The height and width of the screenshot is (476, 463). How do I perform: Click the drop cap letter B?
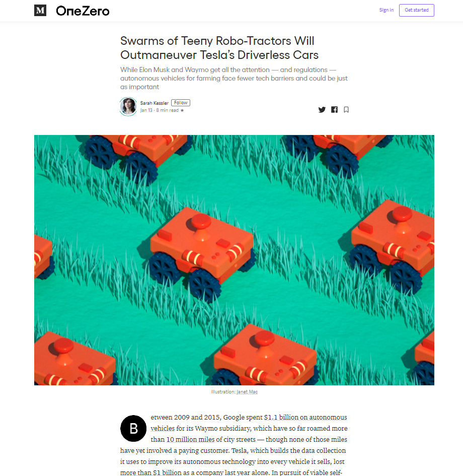point(133,428)
